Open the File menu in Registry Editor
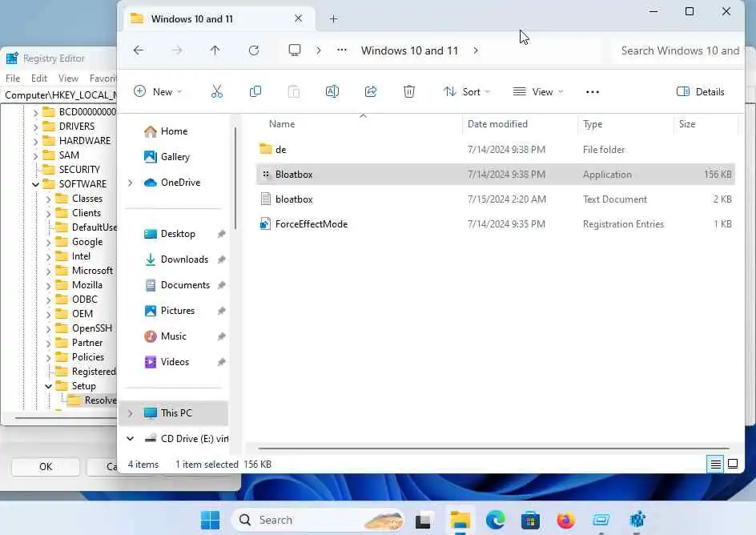Screen dimensions: 756x535 pyautogui.click(x=13, y=78)
